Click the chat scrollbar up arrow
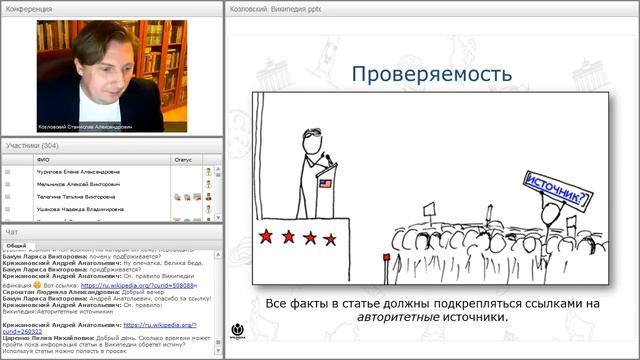 (x=218, y=254)
